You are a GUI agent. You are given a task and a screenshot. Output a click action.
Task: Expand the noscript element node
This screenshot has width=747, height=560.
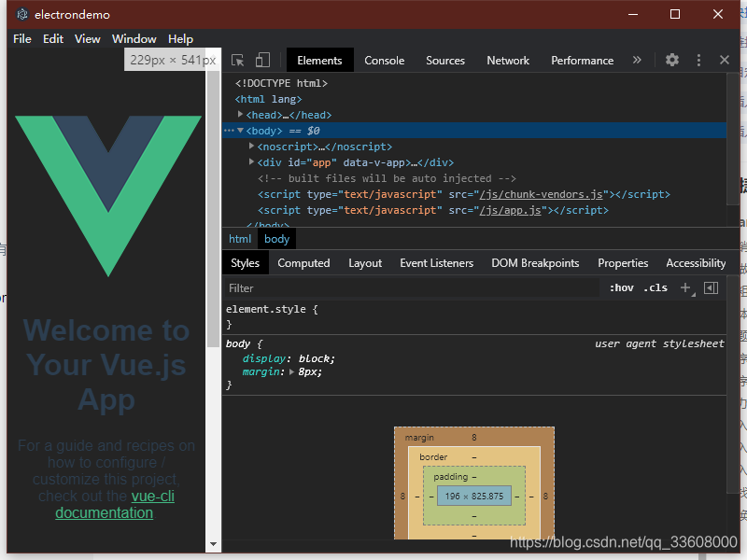tap(250, 146)
